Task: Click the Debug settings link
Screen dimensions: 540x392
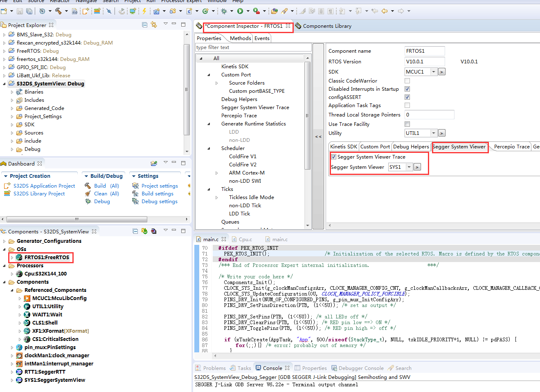Action: pyautogui.click(x=160, y=202)
